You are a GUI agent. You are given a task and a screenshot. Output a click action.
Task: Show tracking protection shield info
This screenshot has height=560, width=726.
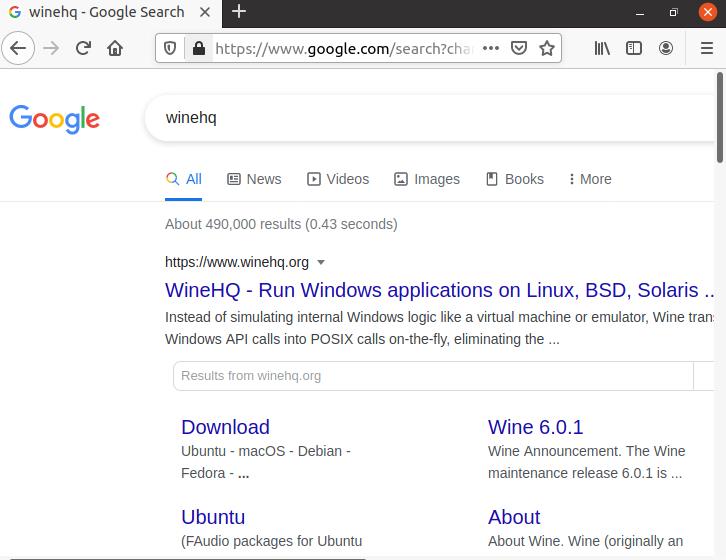[170, 48]
